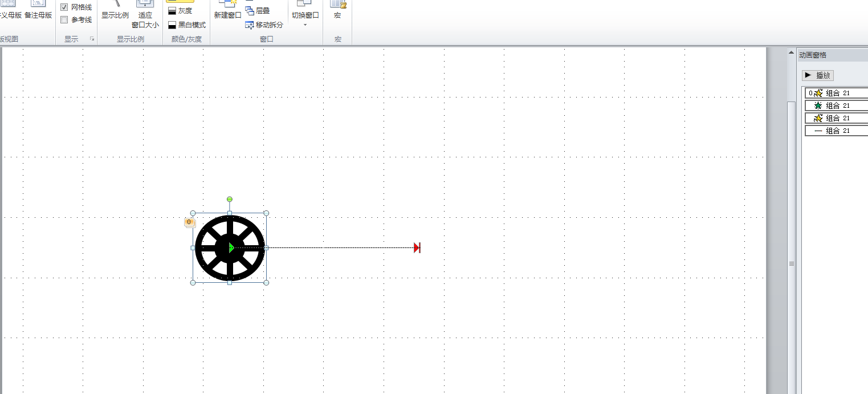Open the 显示比例 zoom dialog
The width and height of the screenshot is (868, 394).
click(x=115, y=10)
